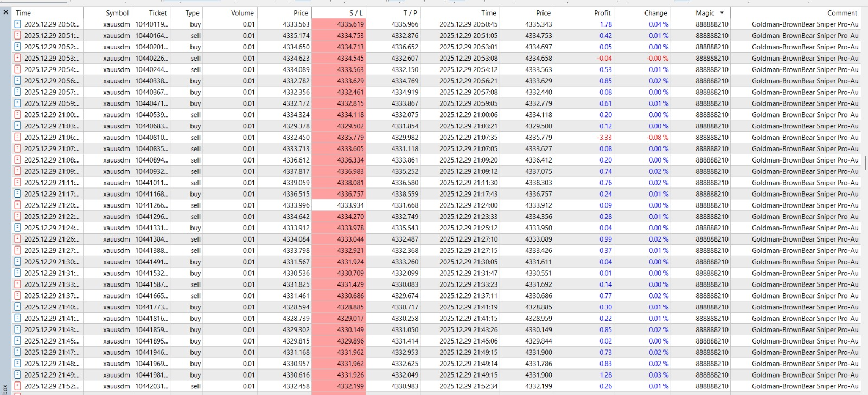Select the change value 0.04 %

coord(659,24)
